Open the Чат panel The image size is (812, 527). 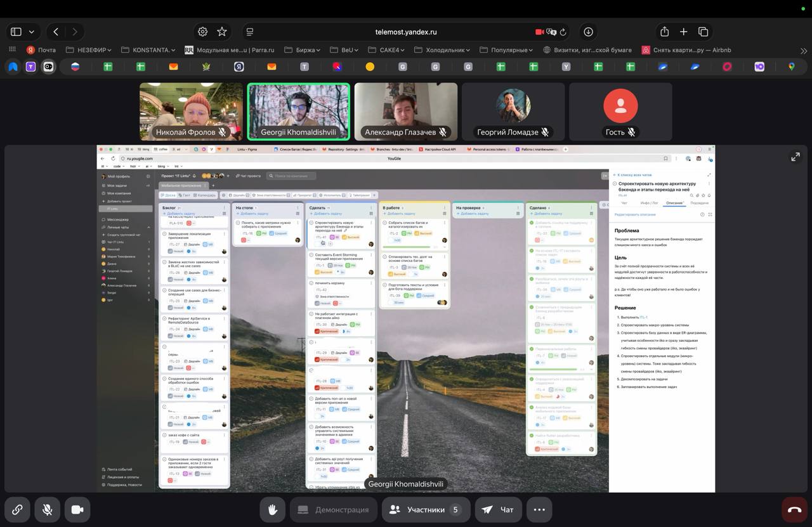coord(498,509)
